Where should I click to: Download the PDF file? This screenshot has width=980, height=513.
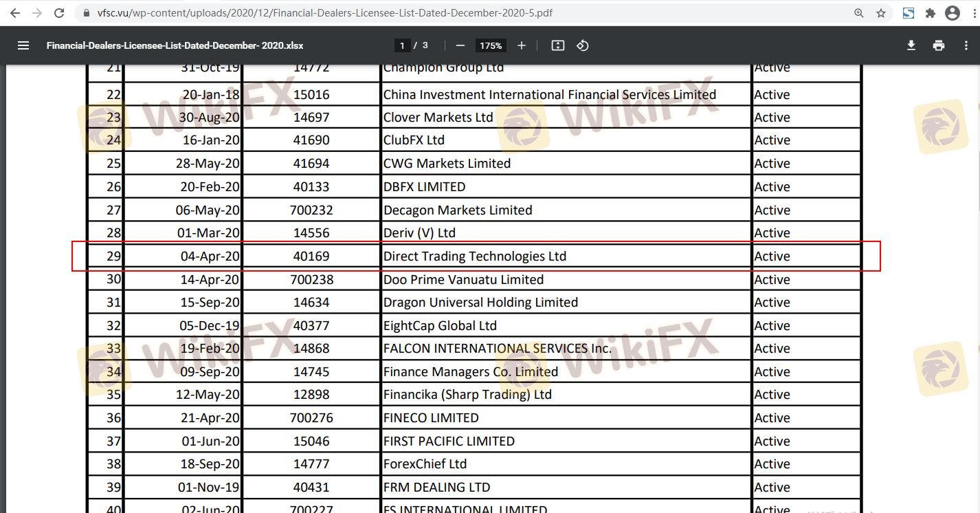pos(911,45)
